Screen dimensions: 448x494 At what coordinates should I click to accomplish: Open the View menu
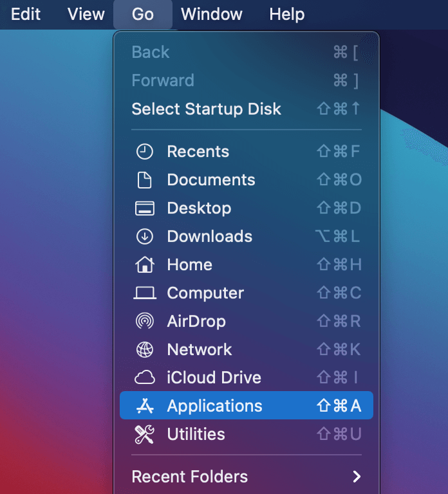click(x=86, y=14)
